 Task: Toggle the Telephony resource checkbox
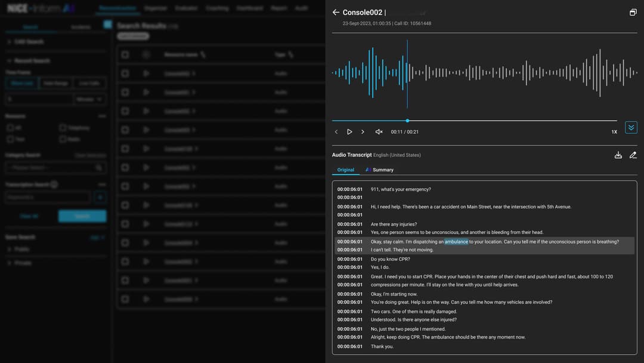63,128
